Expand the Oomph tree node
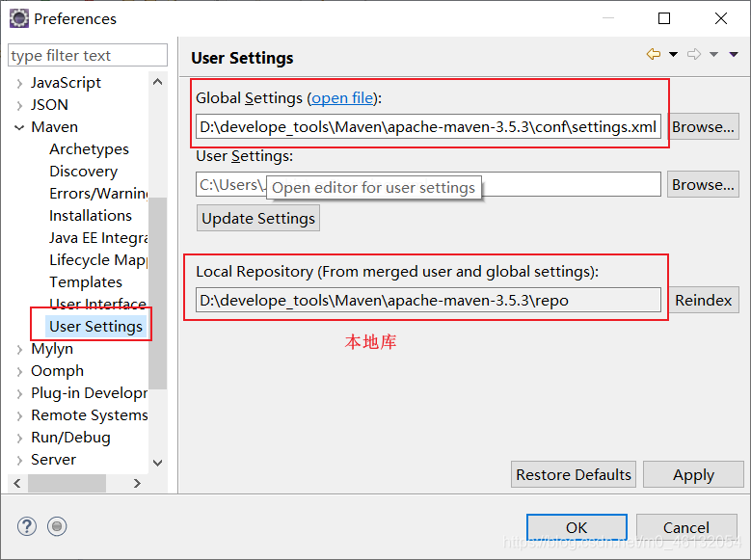751x560 pixels. pyautogui.click(x=19, y=371)
